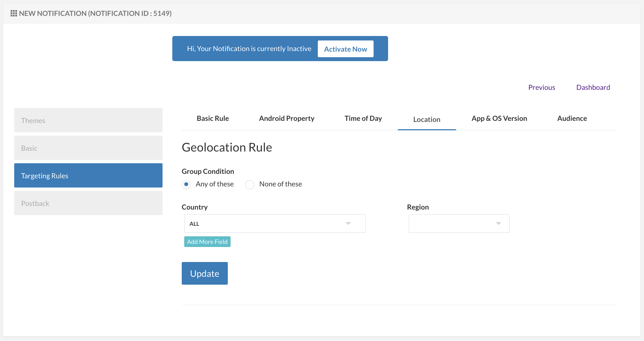This screenshot has width=644, height=341.
Task: Click the Update button
Action: click(205, 273)
